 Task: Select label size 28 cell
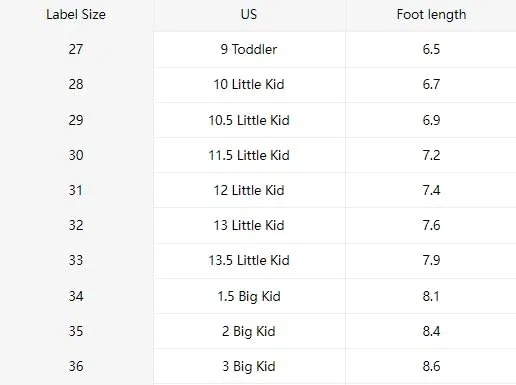(76, 84)
